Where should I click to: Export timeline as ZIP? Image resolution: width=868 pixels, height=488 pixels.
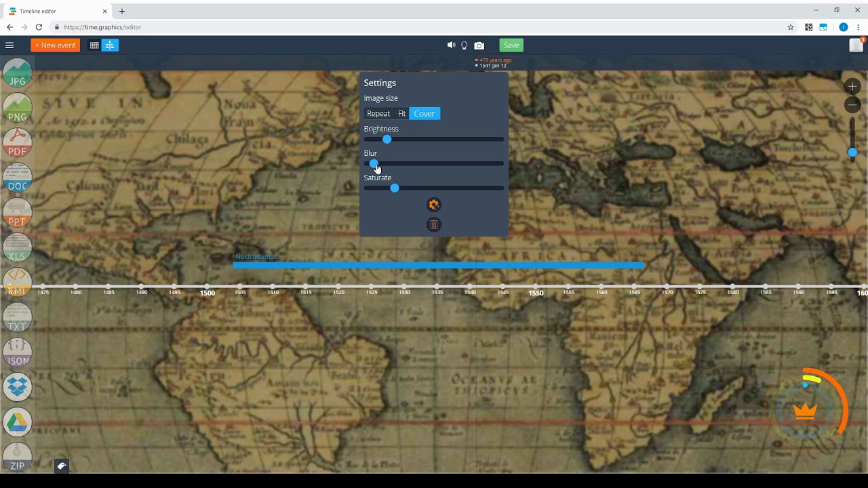point(18,457)
